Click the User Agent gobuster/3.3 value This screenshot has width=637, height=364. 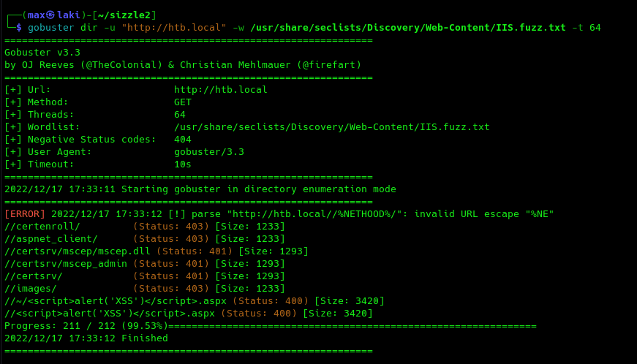pos(209,152)
